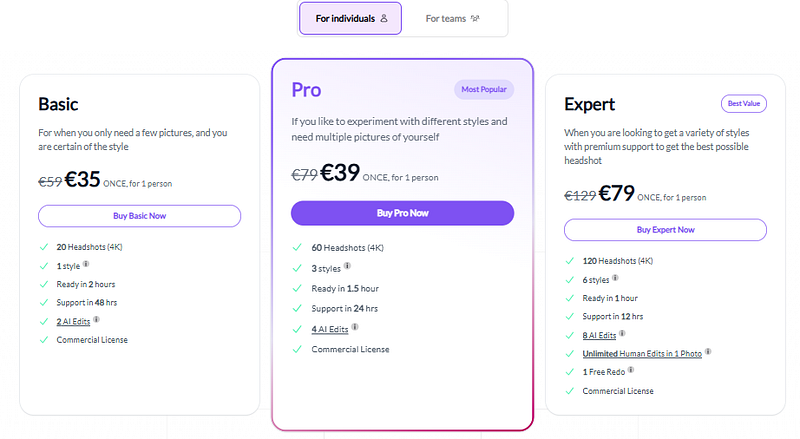
Task: Click info icon next to '1 Free Redo'
Action: click(x=632, y=372)
